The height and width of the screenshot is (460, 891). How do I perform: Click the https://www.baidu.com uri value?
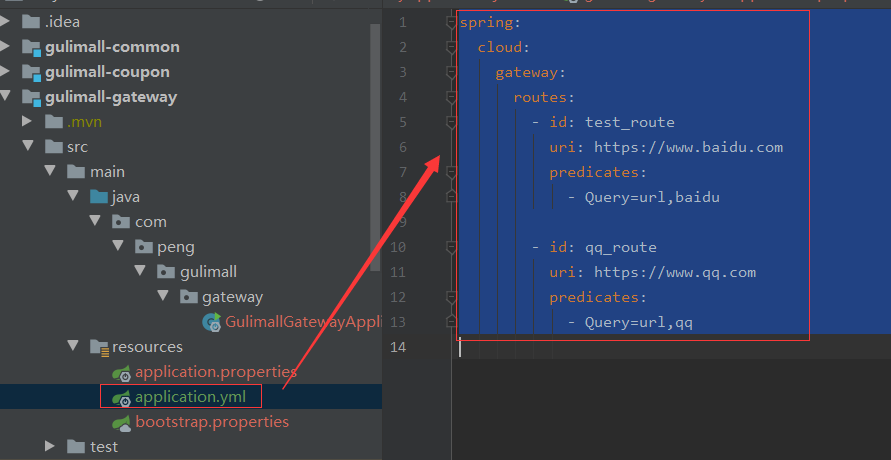(x=689, y=147)
